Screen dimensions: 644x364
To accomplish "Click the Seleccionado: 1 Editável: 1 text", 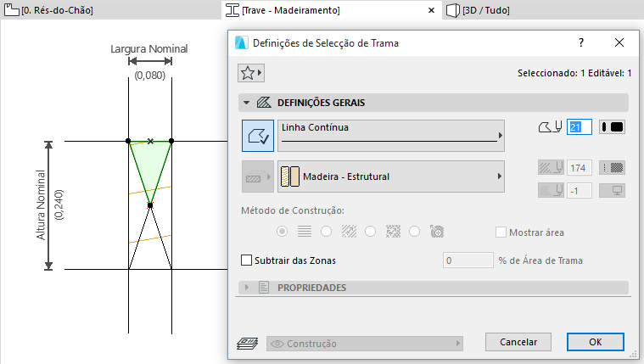I will tap(574, 73).
